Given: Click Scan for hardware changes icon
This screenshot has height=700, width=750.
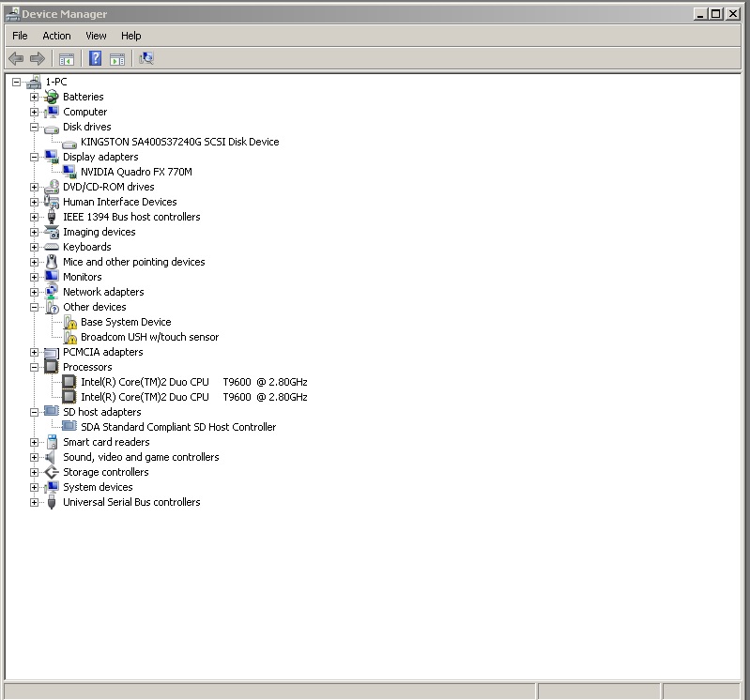Looking at the screenshot, I should point(145,59).
